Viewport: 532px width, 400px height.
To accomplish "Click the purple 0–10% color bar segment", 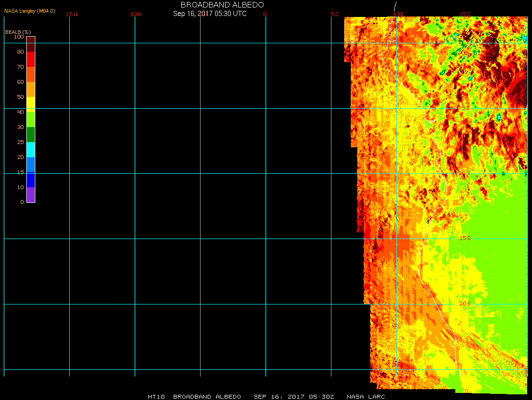I will [x=31, y=195].
